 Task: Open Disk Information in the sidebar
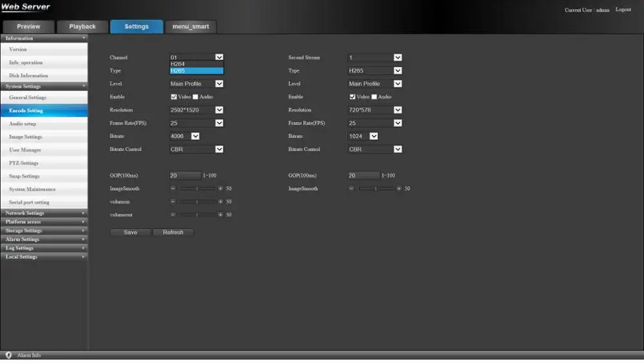click(x=44, y=75)
